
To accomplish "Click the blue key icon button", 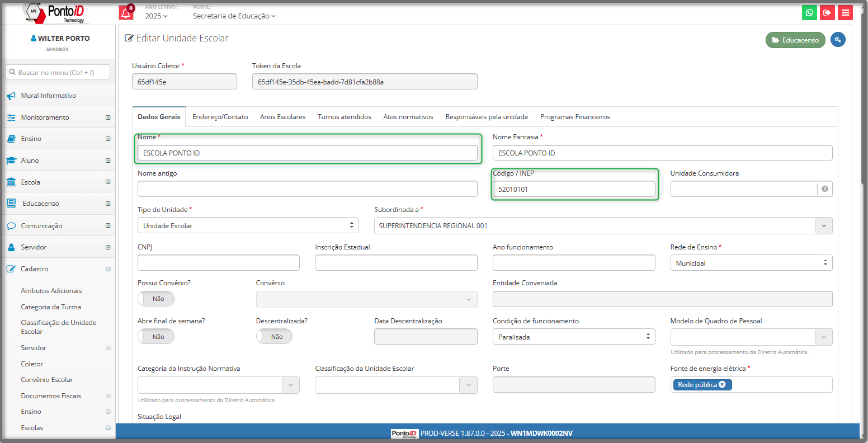I will [x=838, y=40].
